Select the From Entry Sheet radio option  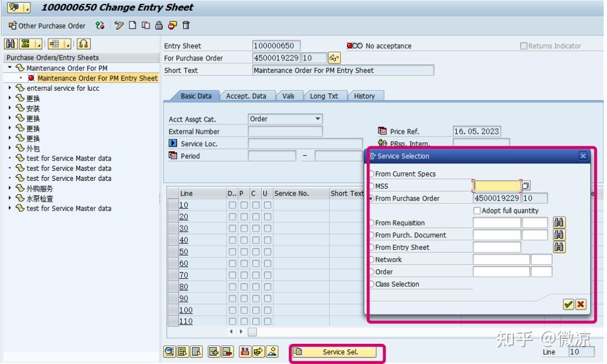coord(372,247)
